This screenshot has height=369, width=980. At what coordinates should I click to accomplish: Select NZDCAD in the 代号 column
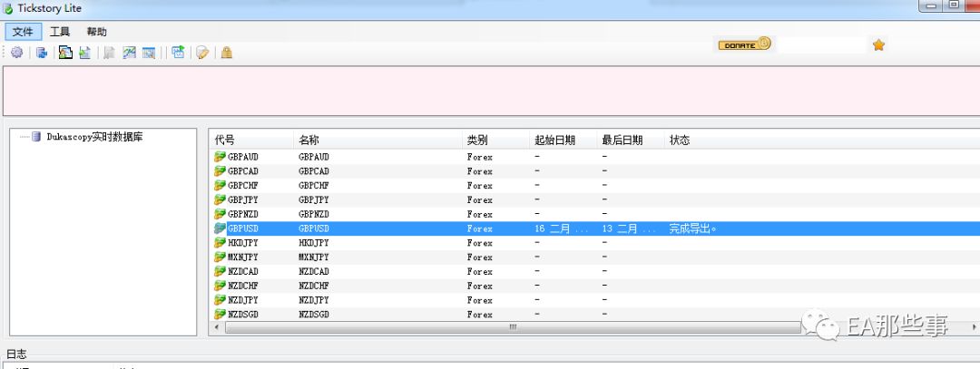click(x=243, y=272)
